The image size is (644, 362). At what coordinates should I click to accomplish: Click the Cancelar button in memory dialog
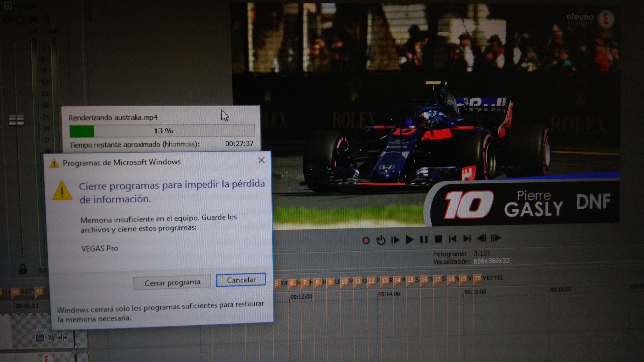click(x=241, y=280)
